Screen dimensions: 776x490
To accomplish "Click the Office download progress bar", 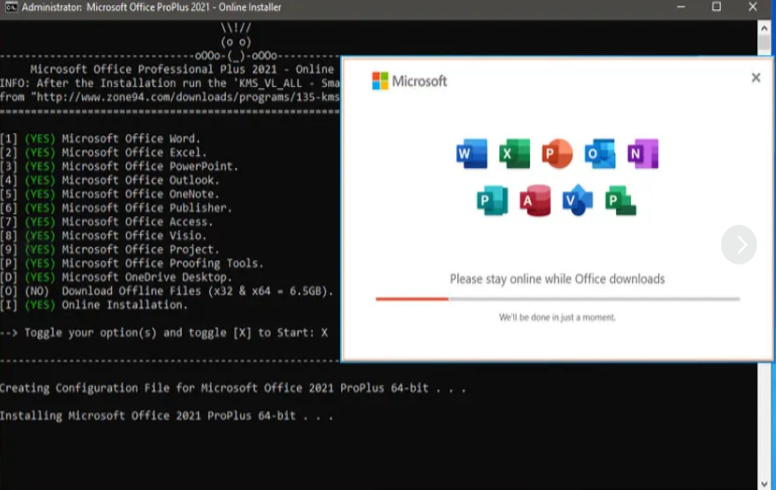I will click(557, 298).
